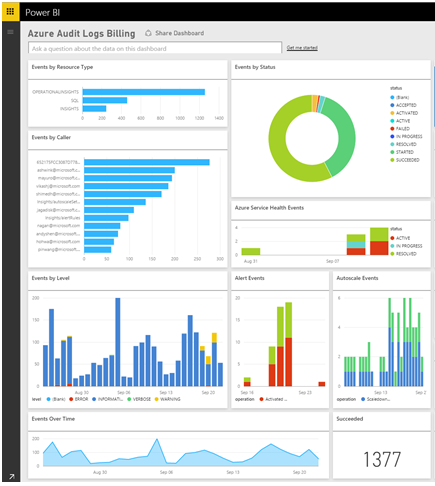Screen dimensions: 435x486
Task: Open the Events Over Time tile title
Action: [53, 419]
